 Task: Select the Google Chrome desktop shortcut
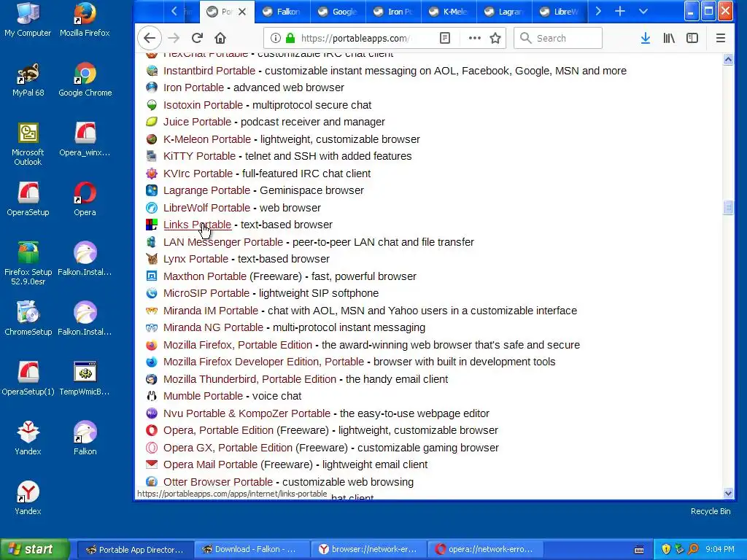click(85, 79)
